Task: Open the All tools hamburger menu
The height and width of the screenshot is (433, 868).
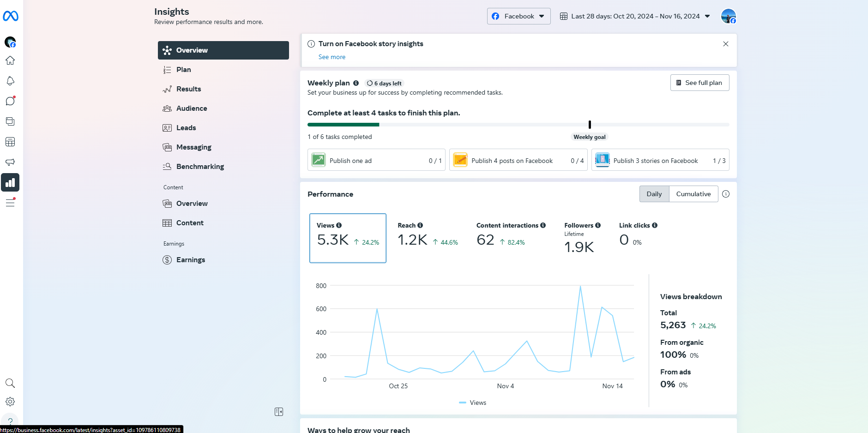Action: pyautogui.click(x=10, y=203)
